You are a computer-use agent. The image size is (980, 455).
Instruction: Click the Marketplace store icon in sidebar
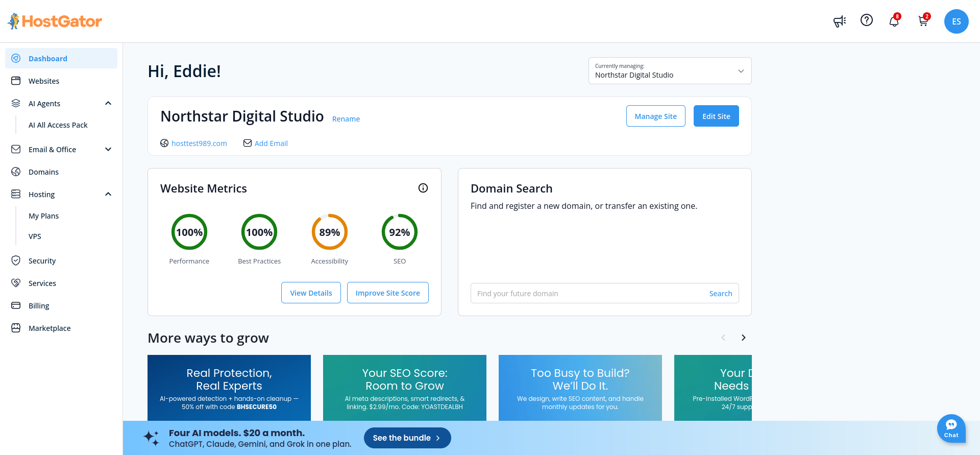(16, 328)
